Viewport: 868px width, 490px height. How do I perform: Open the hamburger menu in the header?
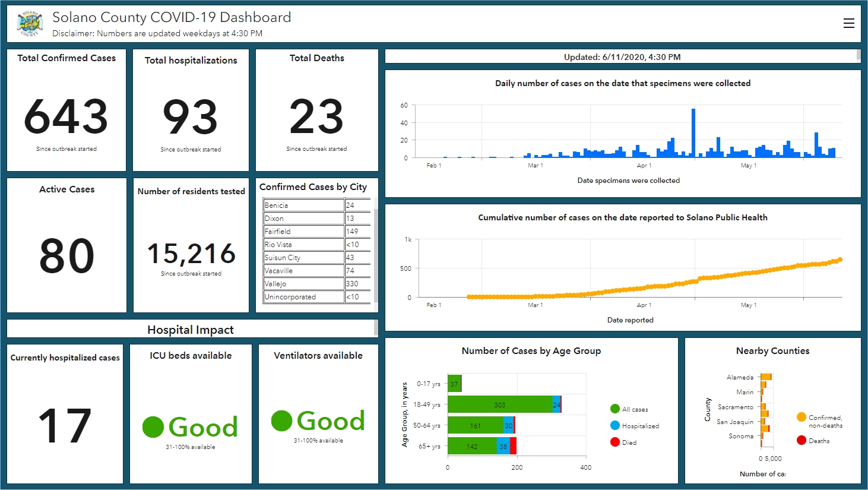(848, 23)
